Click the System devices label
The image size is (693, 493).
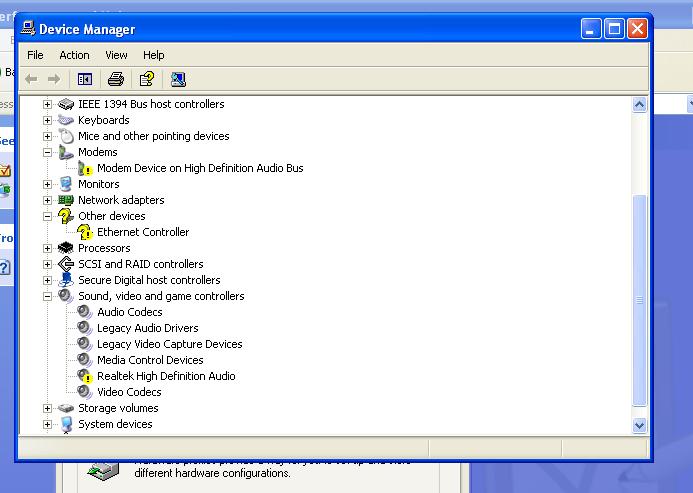115,424
